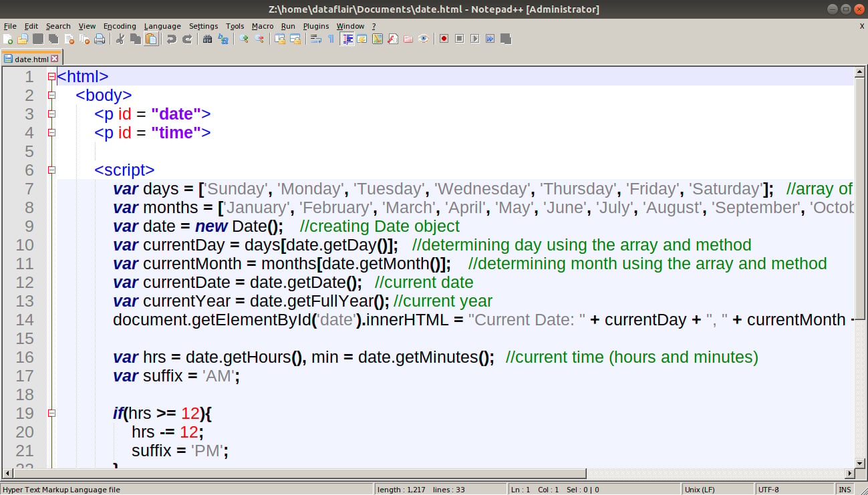Open the Window menu
This screenshot has height=495, width=868.
pos(350,26)
